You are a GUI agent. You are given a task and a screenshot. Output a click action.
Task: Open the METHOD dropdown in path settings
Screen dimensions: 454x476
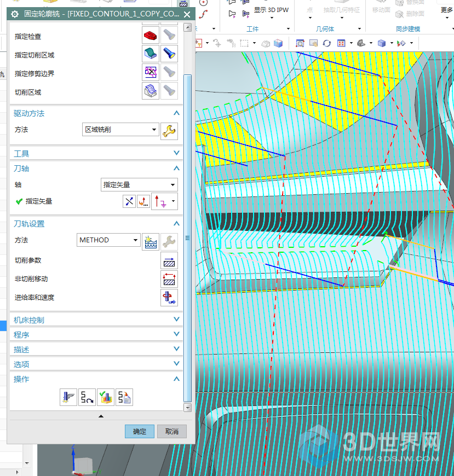click(109, 240)
